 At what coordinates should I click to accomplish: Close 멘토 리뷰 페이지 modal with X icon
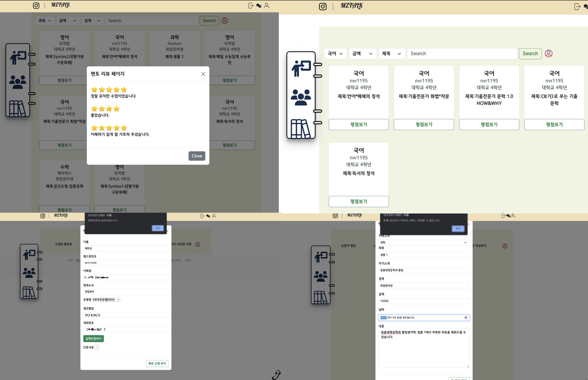[203, 74]
